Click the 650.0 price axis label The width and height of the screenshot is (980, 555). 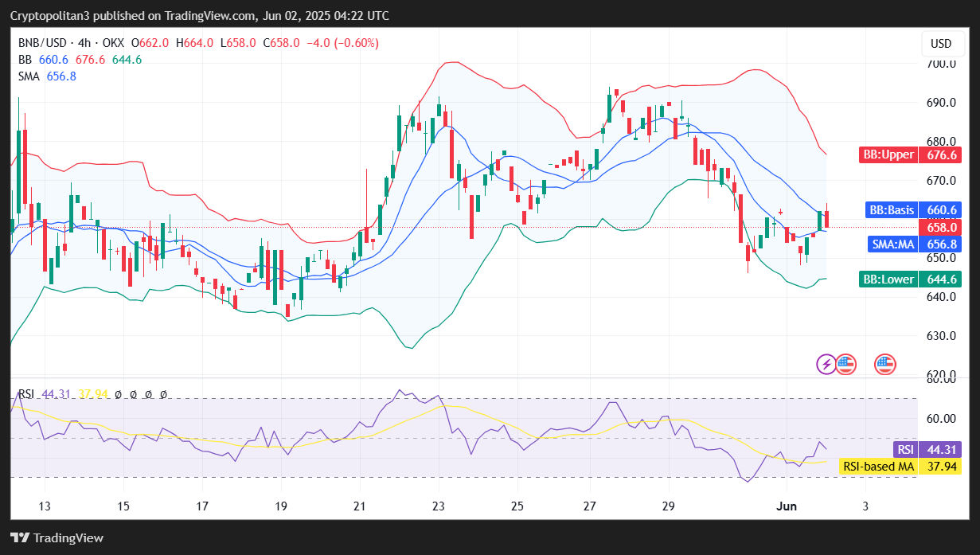941,258
